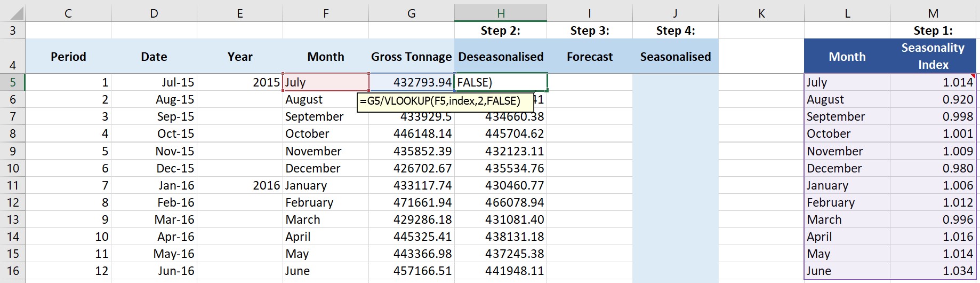Select row 10 header

[12, 168]
